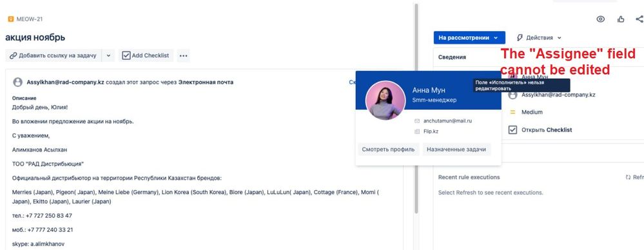Click reporter Assylkhan@rad-company.kz in details panel
Viewport: 644px width, 250px height.
(558, 95)
